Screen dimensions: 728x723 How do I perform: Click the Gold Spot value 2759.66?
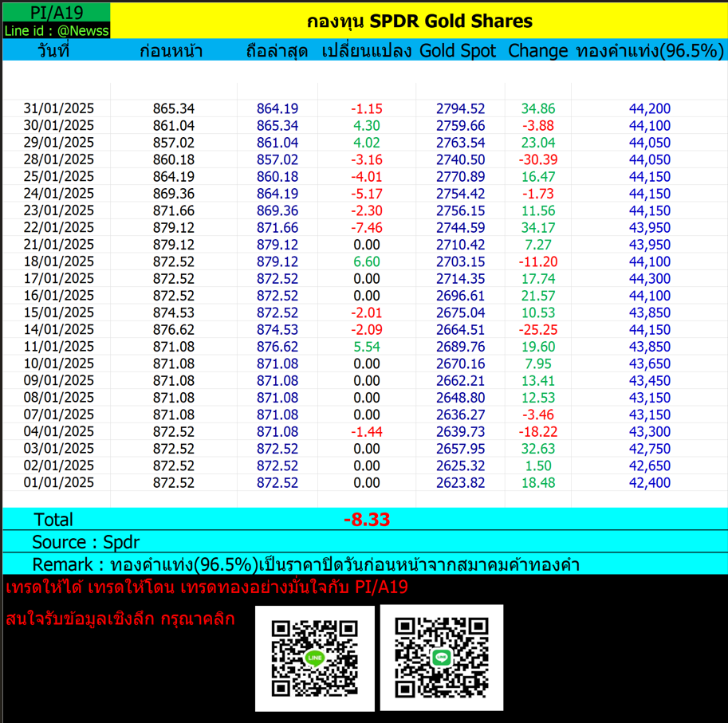pyautogui.click(x=461, y=126)
